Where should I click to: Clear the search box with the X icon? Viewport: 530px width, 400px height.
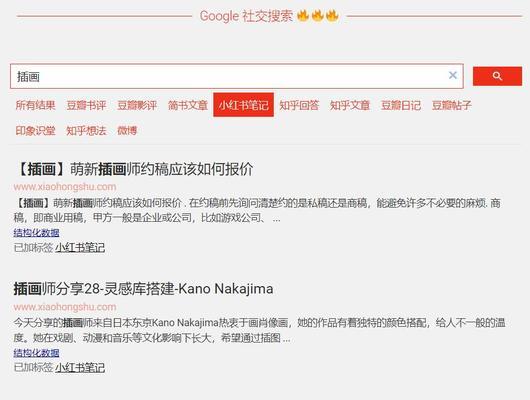(x=453, y=75)
